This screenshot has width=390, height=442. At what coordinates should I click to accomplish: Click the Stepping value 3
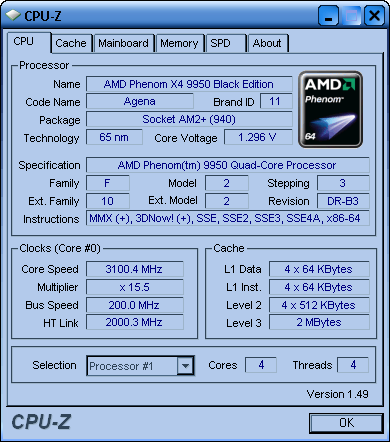[x=343, y=183]
